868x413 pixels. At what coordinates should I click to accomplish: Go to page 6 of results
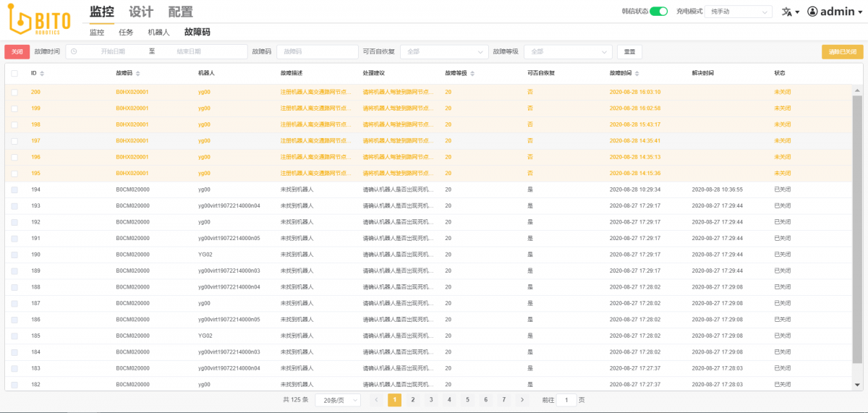486,399
